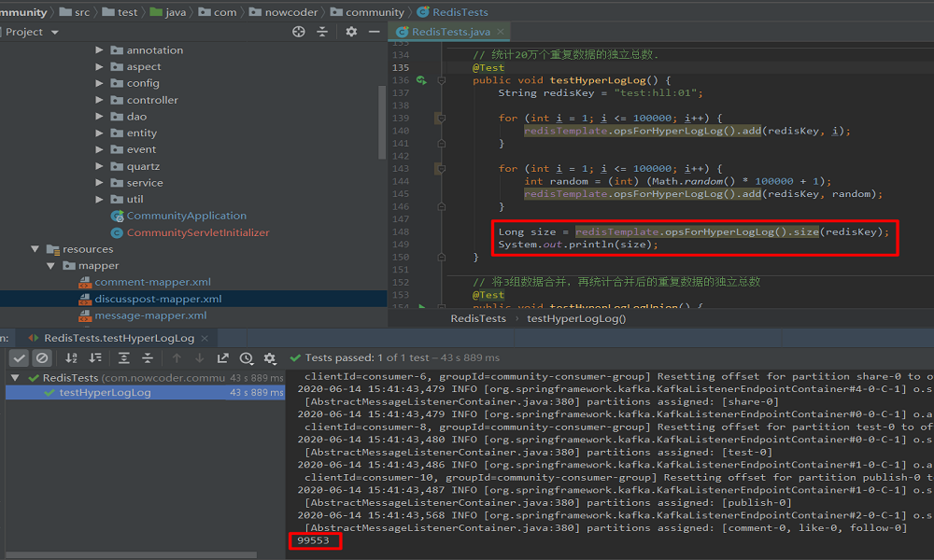Select the RedisTests test suite row
The height and width of the screenshot is (560, 934).
coord(146,377)
